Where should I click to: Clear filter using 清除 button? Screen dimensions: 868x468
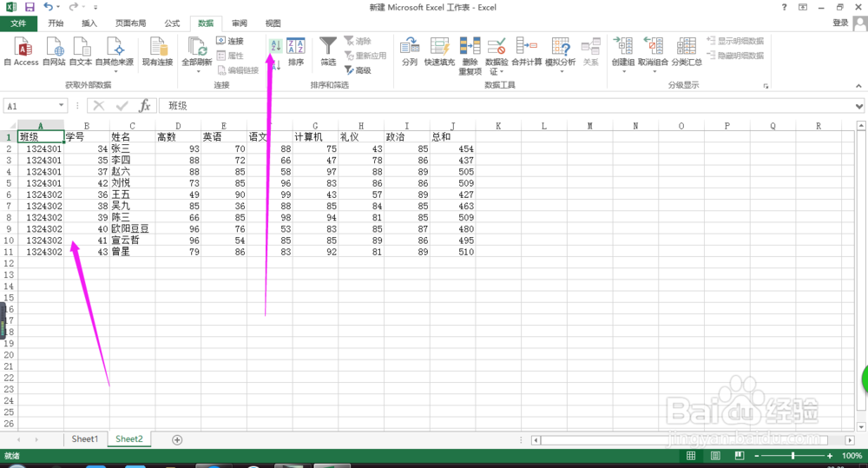[x=358, y=41]
